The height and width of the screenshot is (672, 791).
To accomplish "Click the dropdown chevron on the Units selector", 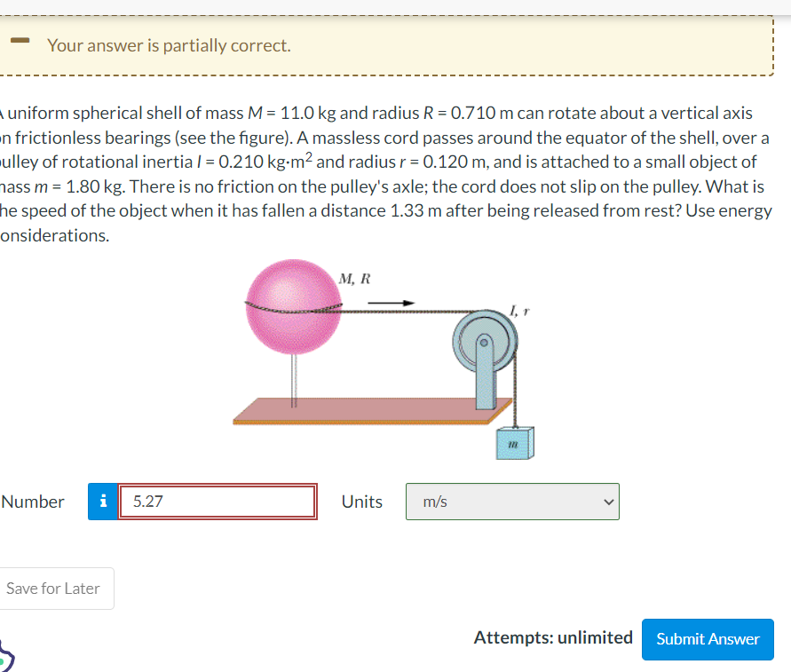I will point(609,502).
